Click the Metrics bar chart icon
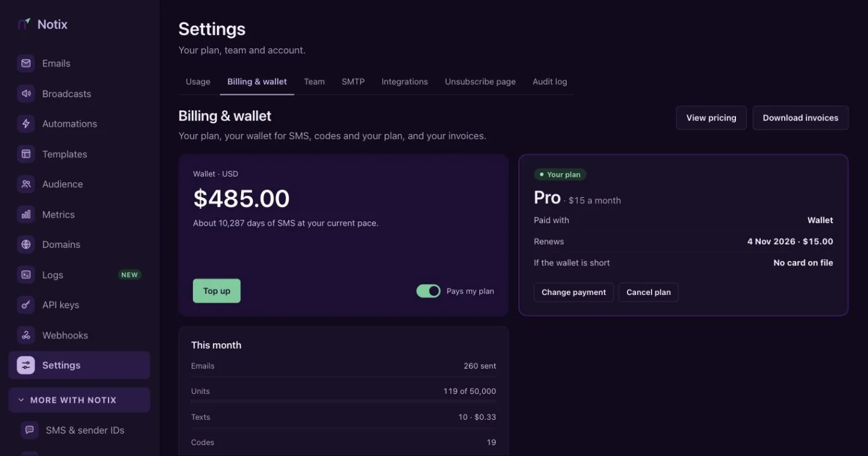Viewport: 868px width, 456px height. tap(26, 214)
